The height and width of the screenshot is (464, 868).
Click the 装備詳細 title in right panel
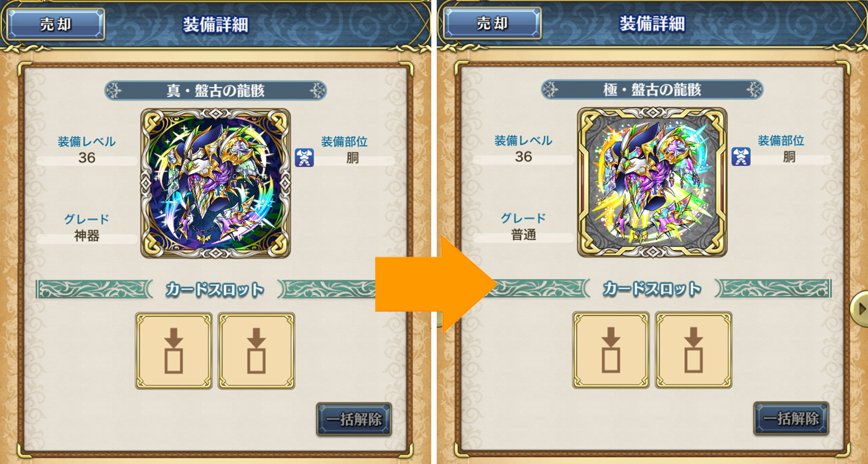[x=652, y=24]
